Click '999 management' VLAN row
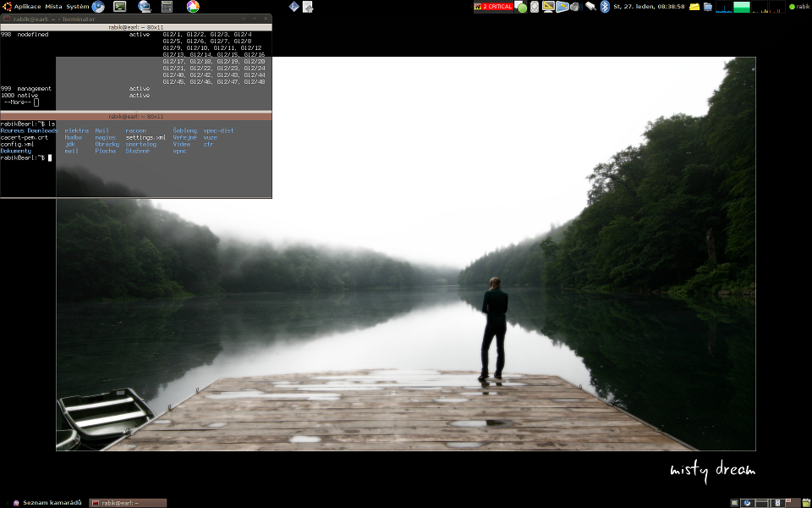Image resolution: width=812 pixels, height=508 pixels. 75,89
